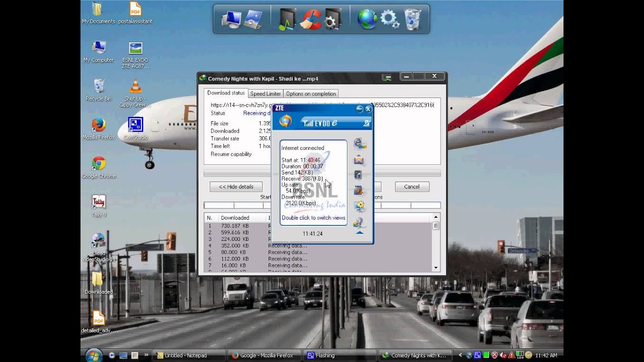Select postalassistant PDF desktop icon
Viewport: 644px width, 362px height.
pos(135,13)
